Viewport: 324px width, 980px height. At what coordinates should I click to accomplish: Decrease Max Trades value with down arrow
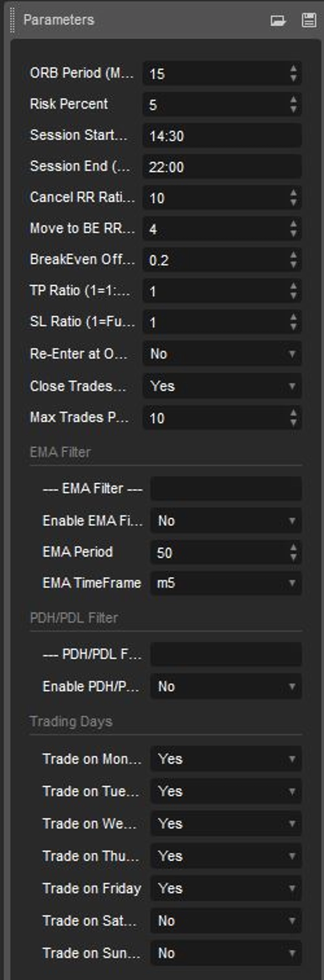click(x=293, y=422)
